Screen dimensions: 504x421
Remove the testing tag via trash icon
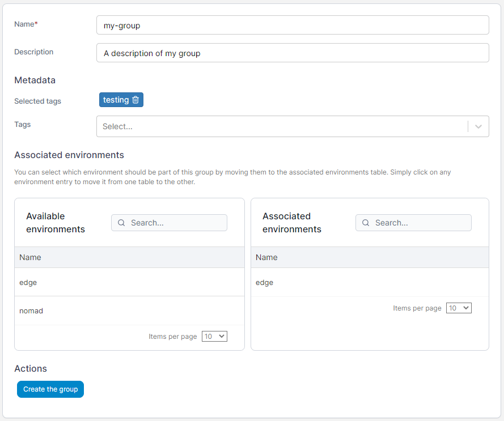(x=135, y=100)
